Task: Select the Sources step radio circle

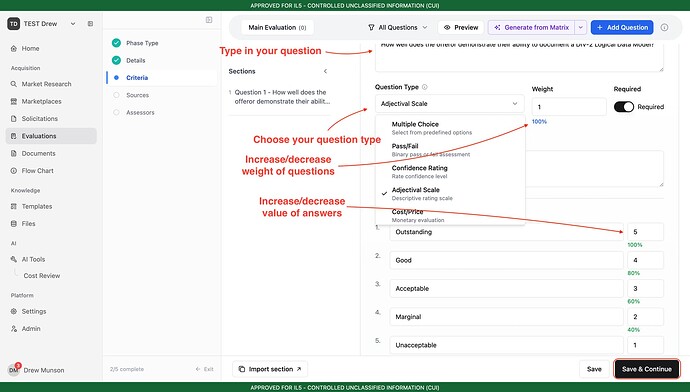Action: pos(116,95)
